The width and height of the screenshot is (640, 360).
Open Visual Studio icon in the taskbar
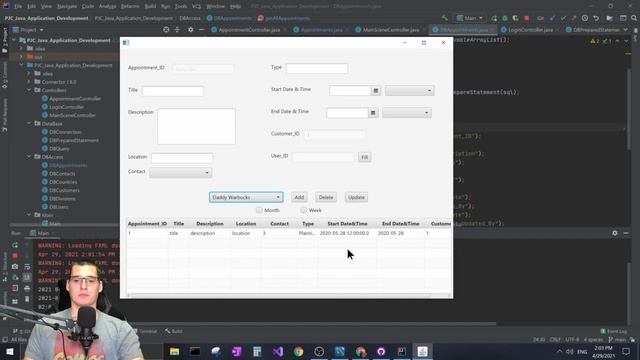point(278,351)
